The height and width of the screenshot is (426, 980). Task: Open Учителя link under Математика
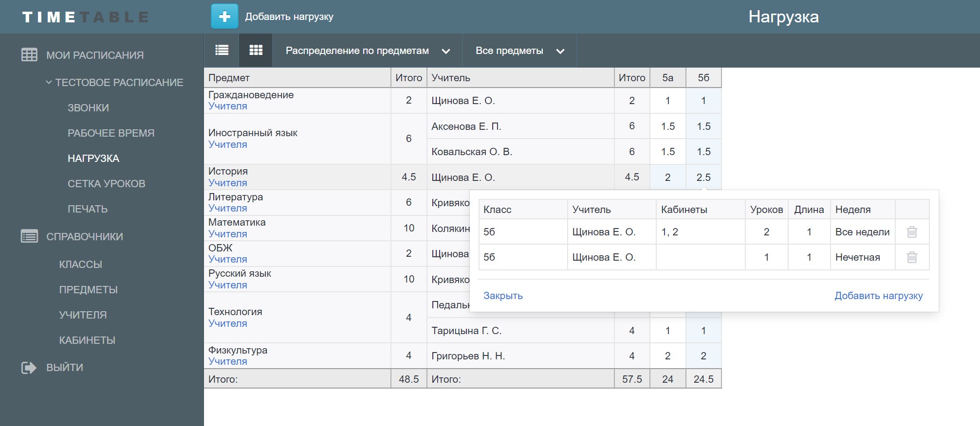228,234
